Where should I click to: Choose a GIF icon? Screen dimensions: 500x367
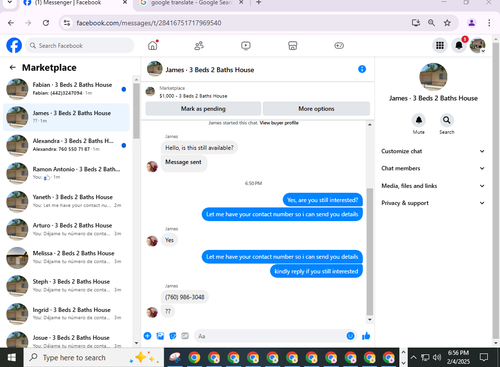coord(185,336)
